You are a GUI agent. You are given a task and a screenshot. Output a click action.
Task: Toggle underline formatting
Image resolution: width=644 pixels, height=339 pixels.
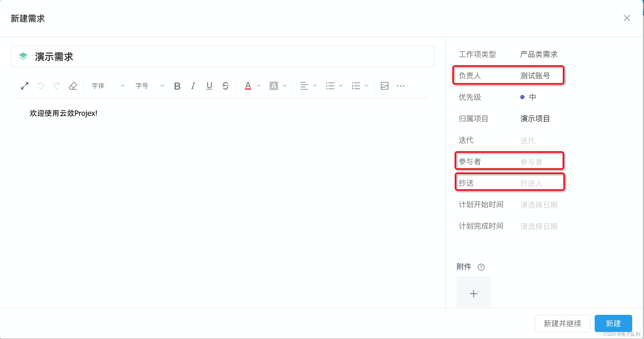209,86
